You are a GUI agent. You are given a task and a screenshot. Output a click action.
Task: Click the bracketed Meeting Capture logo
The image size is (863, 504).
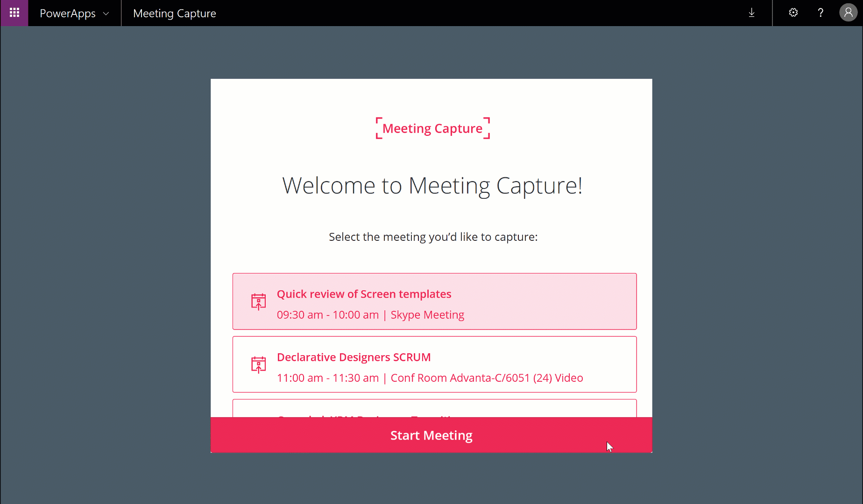click(x=432, y=128)
